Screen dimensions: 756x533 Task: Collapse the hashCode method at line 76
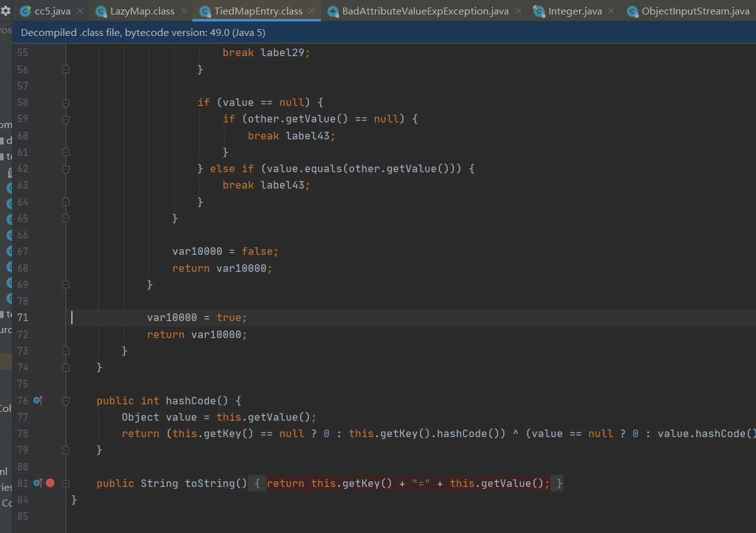[66, 401]
